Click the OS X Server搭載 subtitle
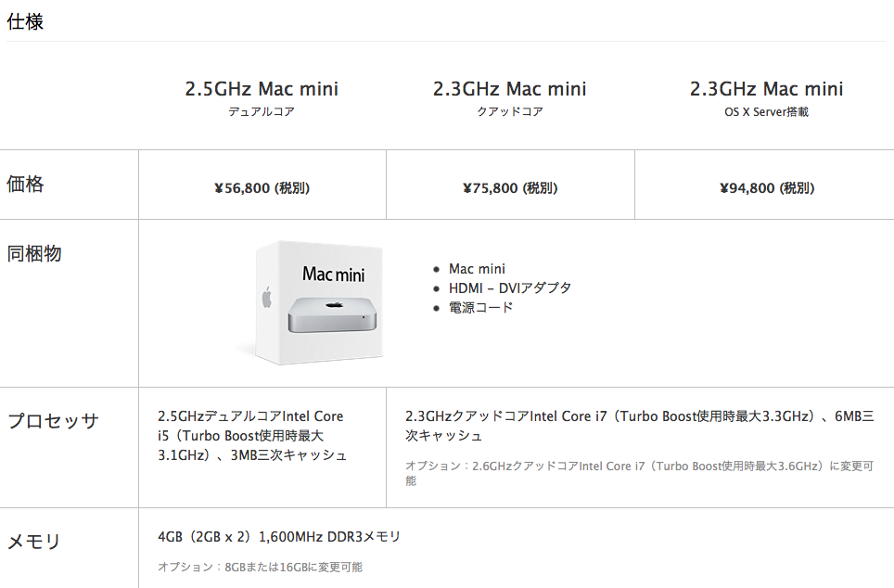This screenshot has height=588, width=894. tap(766, 111)
